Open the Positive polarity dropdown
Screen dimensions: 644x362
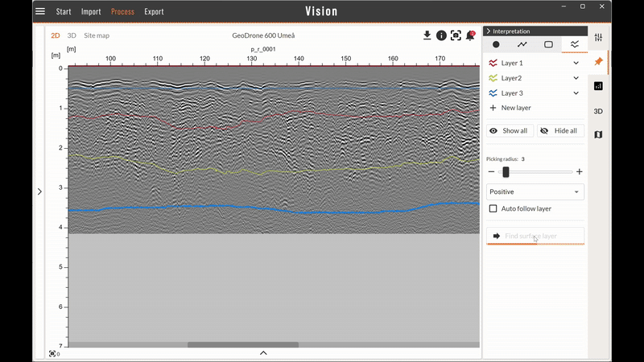tap(535, 191)
